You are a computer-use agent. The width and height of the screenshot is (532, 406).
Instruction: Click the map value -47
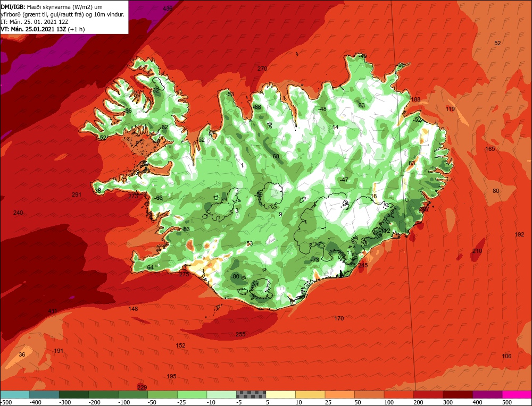[x=344, y=180]
